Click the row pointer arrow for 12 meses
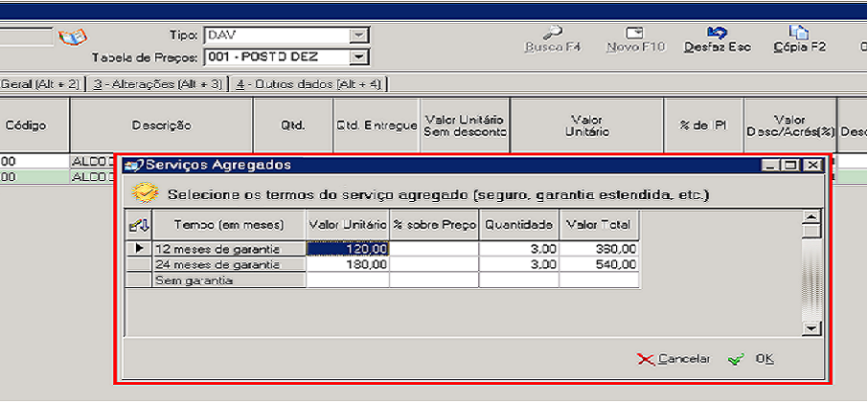868x403 pixels. click(138, 249)
